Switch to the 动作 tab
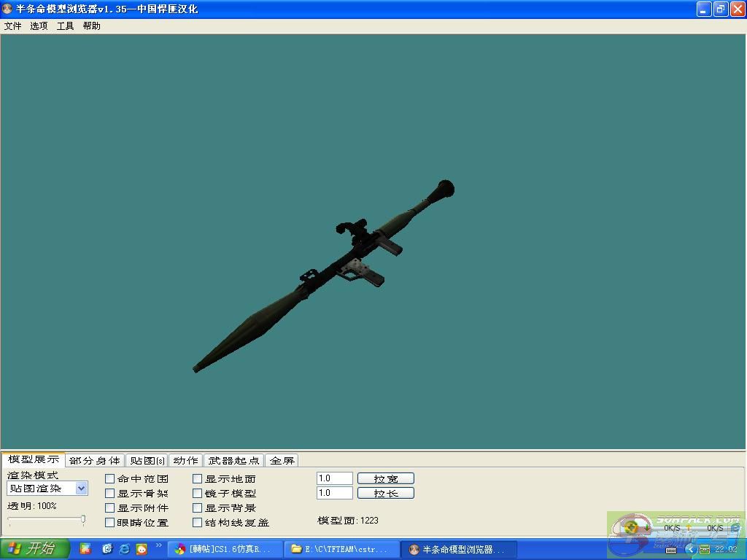747x560 pixels. [x=185, y=460]
